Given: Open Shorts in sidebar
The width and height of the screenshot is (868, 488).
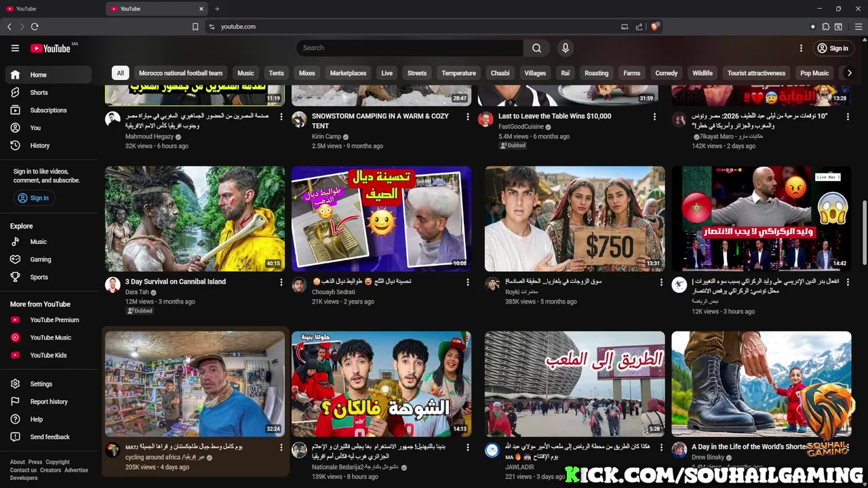Looking at the screenshot, I should coord(48,92).
